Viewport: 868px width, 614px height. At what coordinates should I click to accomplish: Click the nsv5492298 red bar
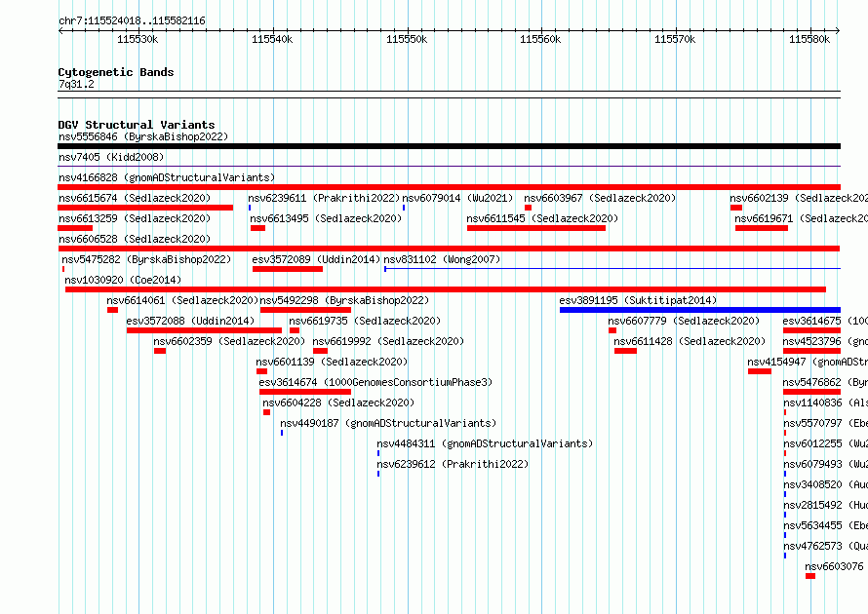click(x=305, y=310)
